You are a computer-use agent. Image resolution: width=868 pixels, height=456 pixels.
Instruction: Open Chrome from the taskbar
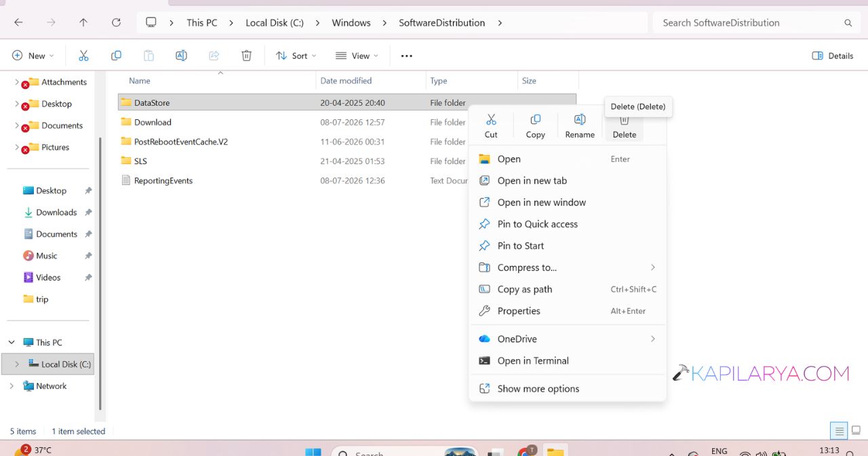(526, 451)
